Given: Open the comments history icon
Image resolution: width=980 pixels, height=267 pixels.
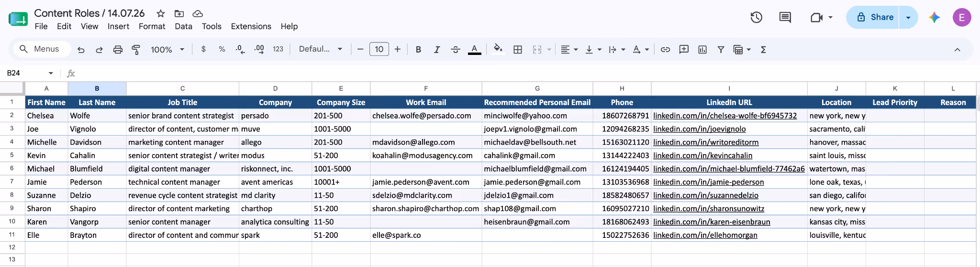Looking at the screenshot, I should [x=785, y=18].
